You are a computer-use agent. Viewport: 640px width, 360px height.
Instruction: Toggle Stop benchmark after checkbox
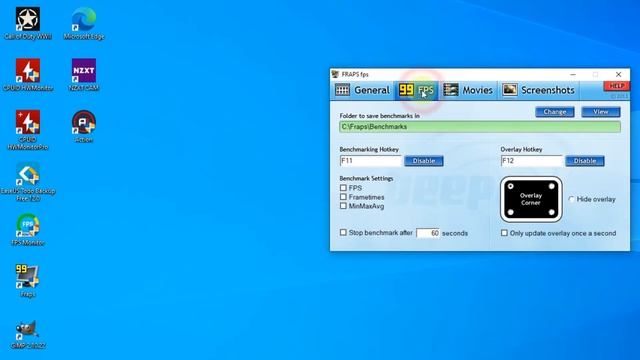[x=343, y=232]
